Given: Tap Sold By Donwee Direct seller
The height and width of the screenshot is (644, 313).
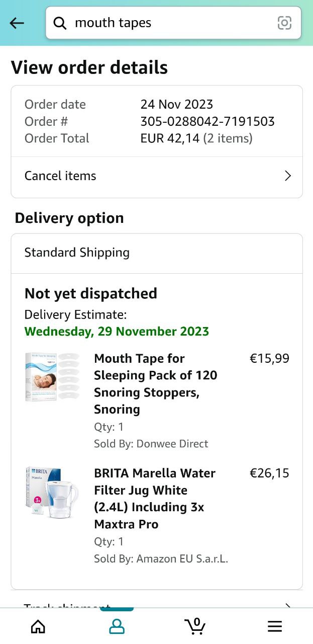Looking at the screenshot, I should 151,444.
